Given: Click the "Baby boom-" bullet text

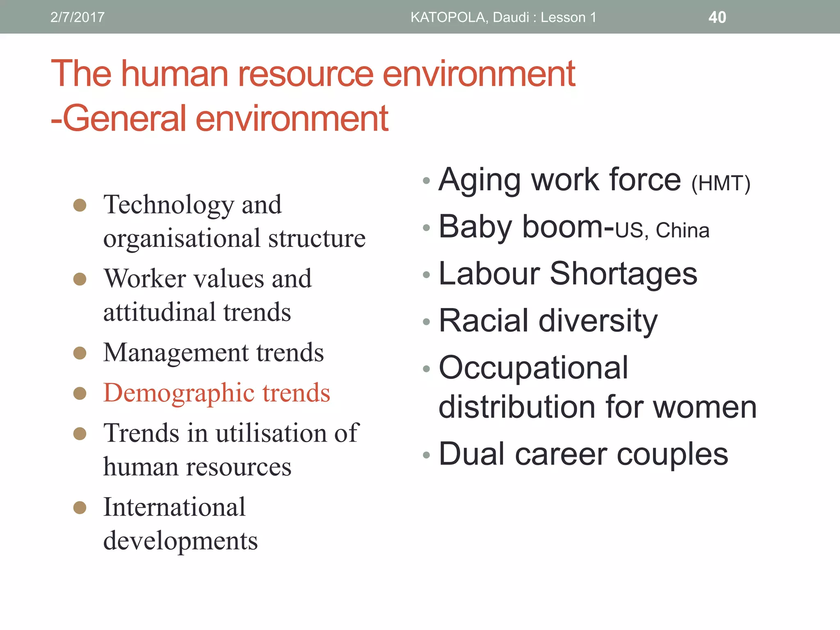Looking at the screenshot, I should (526, 226).
